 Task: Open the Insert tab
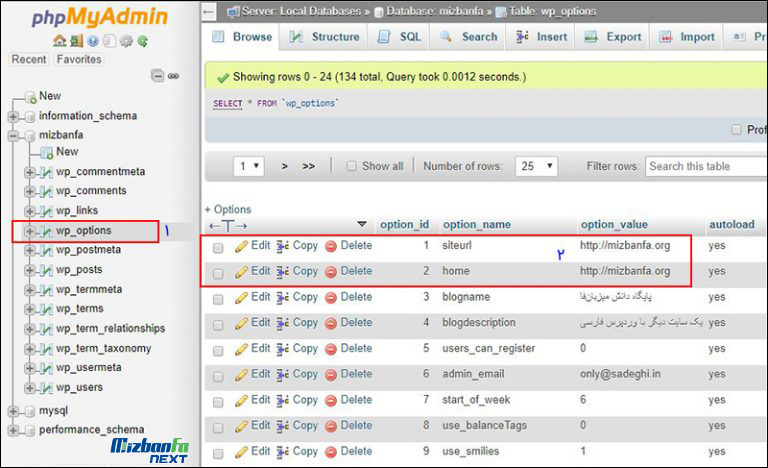point(542,37)
